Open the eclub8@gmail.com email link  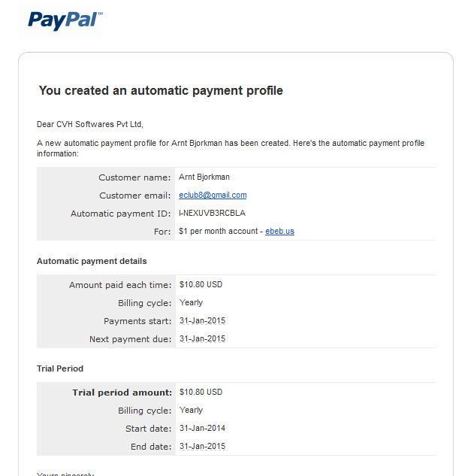click(x=213, y=195)
